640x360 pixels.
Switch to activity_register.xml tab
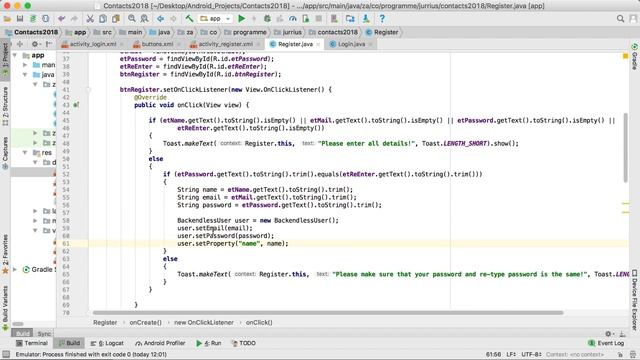[x=225, y=44]
